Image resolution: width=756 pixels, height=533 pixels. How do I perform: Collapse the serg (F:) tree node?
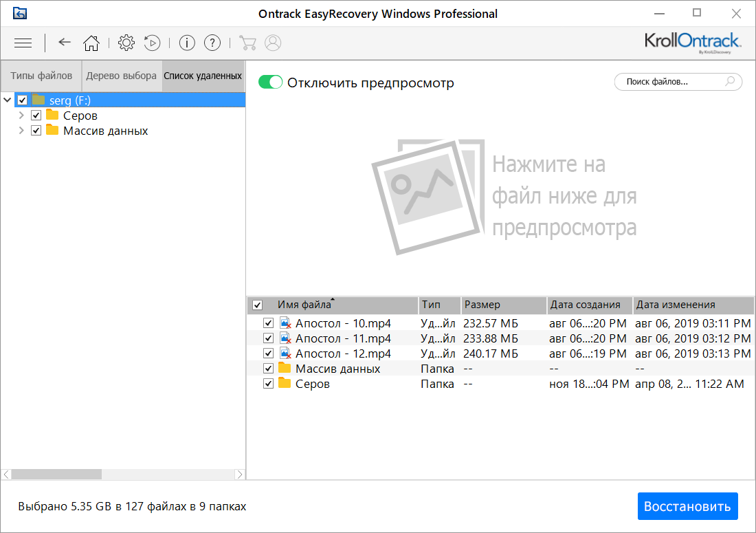point(8,100)
